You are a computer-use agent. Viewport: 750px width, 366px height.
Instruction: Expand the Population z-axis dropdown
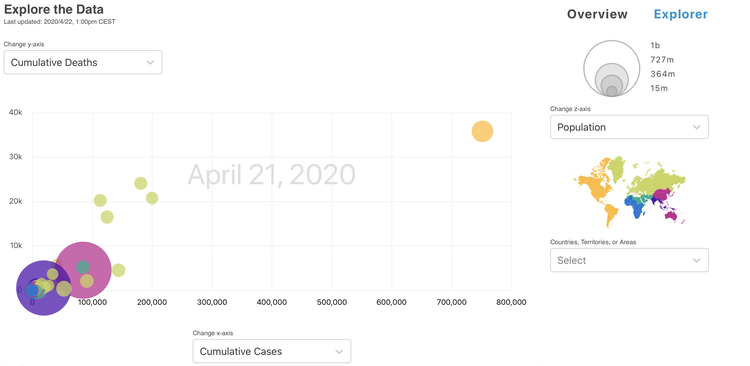tap(629, 127)
